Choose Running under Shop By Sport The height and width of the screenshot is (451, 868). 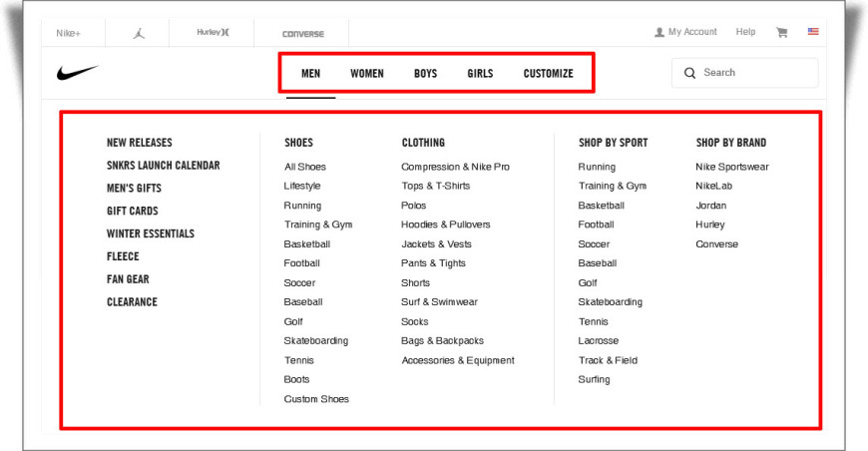(x=597, y=167)
